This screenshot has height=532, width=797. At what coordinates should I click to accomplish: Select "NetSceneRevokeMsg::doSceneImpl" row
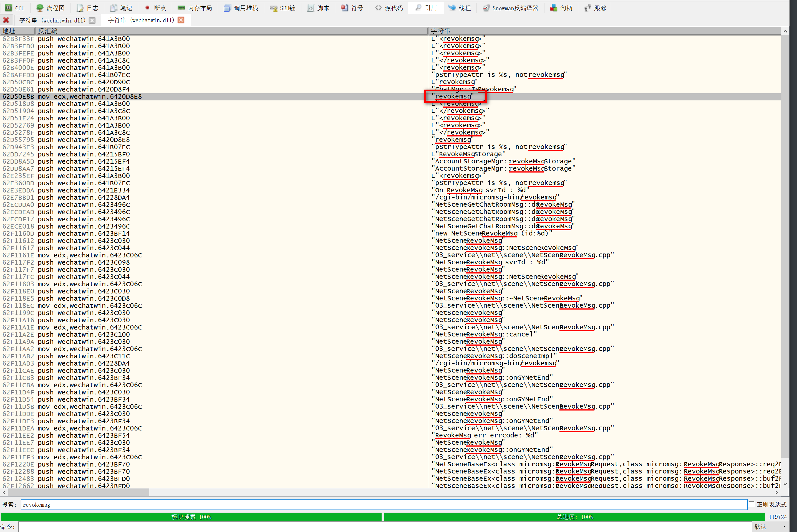pyautogui.click(x=390, y=356)
